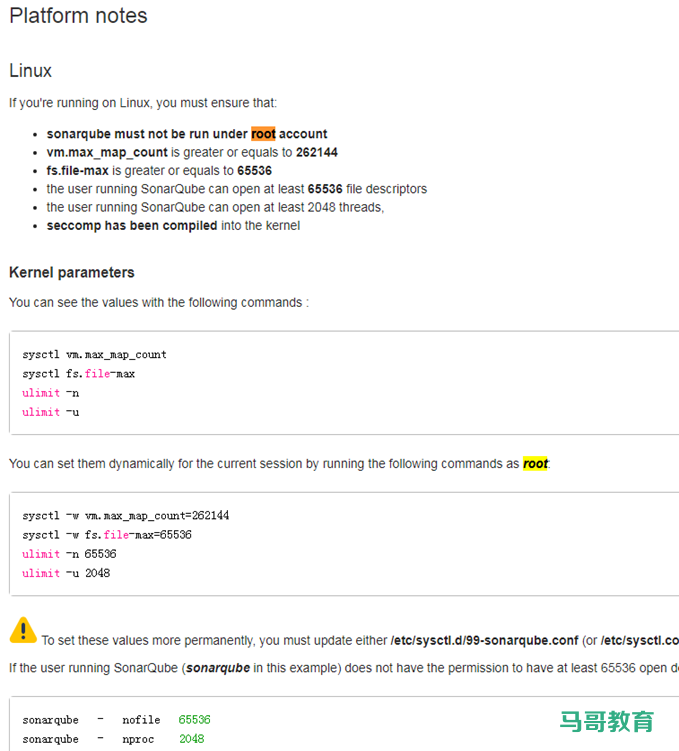This screenshot has width=679, height=751.
Task: Click the 'ulimit -u 2048' code line
Action: pyautogui.click(x=66, y=573)
